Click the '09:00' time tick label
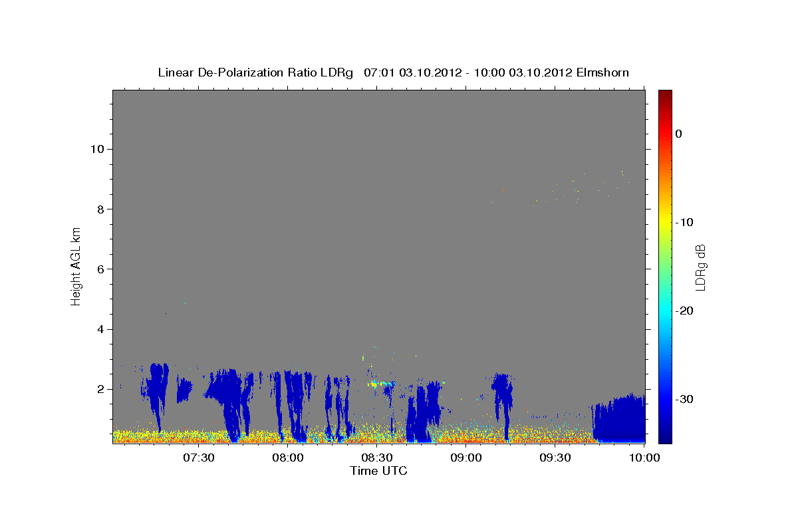Image resolution: width=798 pixels, height=532 pixels. point(466,458)
